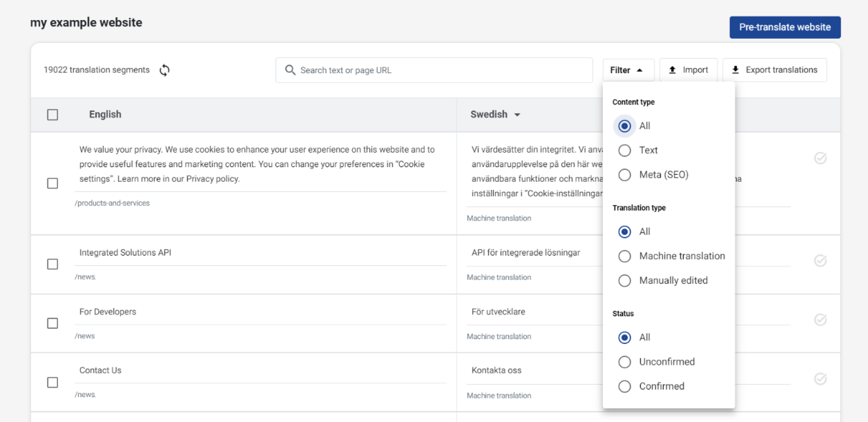Select Status All radio button

point(625,337)
